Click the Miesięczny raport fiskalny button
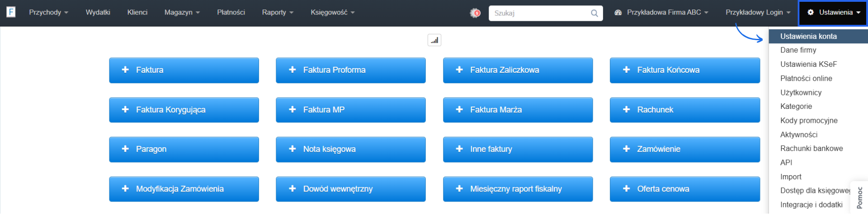The width and height of the screenshot is (868, 215). point(518,189)
